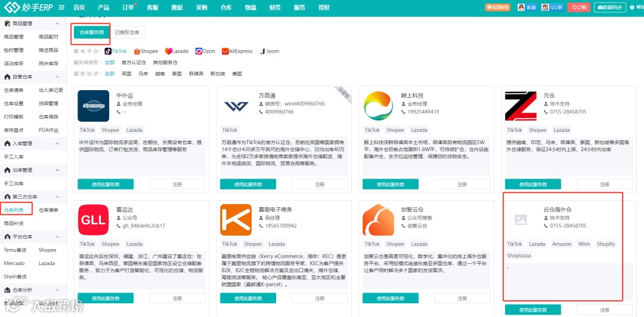Click the 妙手ERP logo
Screen dimensions: 644x317
(28, 7)
